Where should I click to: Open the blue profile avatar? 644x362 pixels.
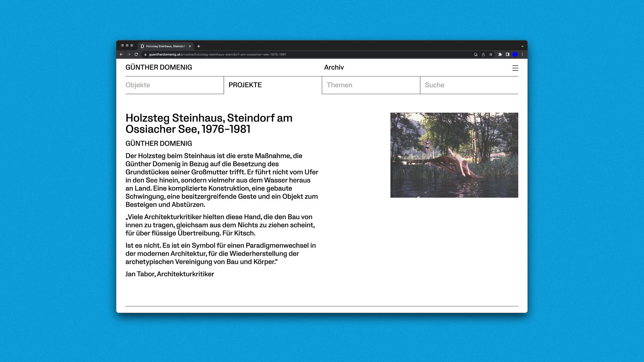pyautogui.click(x=515, y=54)
